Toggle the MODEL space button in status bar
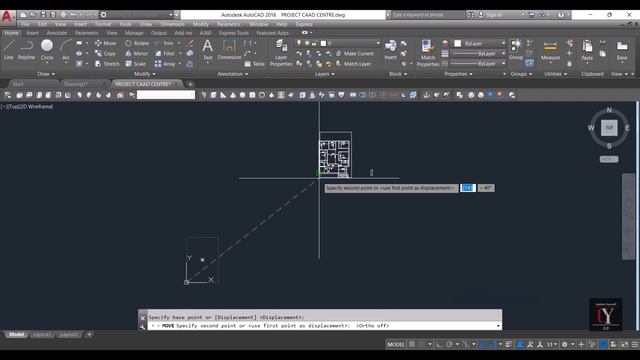This screenshot has width=640, height=360. pyautogui.click(x=396, y=344)
